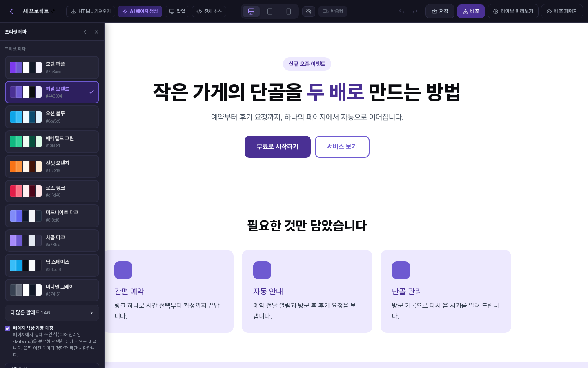Select the 자동 안내 card title
The image size is (588, 368).
[x=268, y=291]
